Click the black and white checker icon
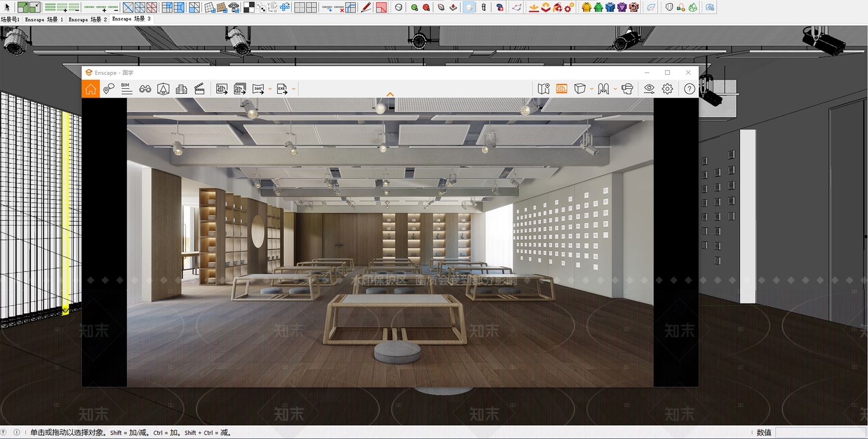The height and width of the screenshot is (439, 868). (248, 7)
